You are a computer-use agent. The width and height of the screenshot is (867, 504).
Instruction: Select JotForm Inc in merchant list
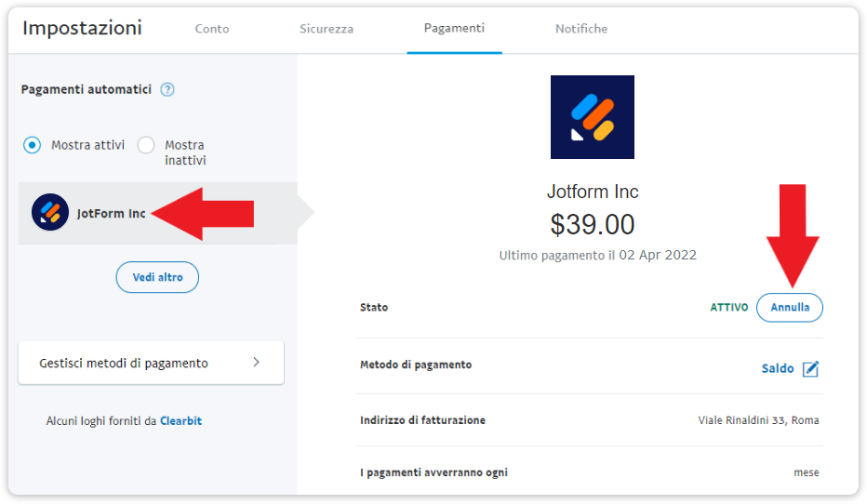pyautogui.click(x=112, y=213)
